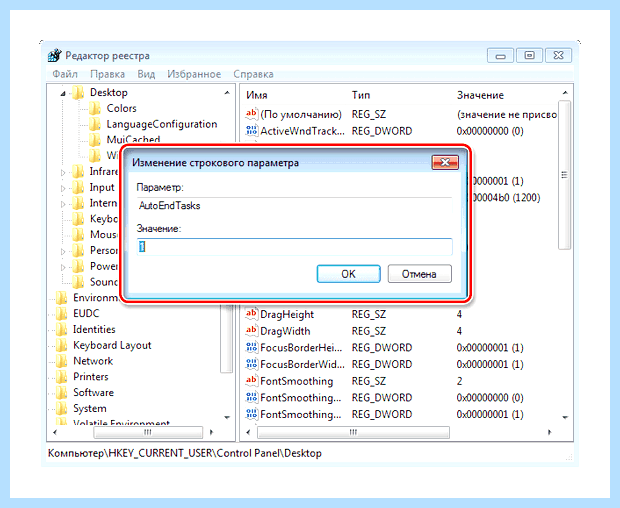Select the LanguageConfiguration tree label
The width and height of the screenshot is (620, 508).
coord(162,124)
